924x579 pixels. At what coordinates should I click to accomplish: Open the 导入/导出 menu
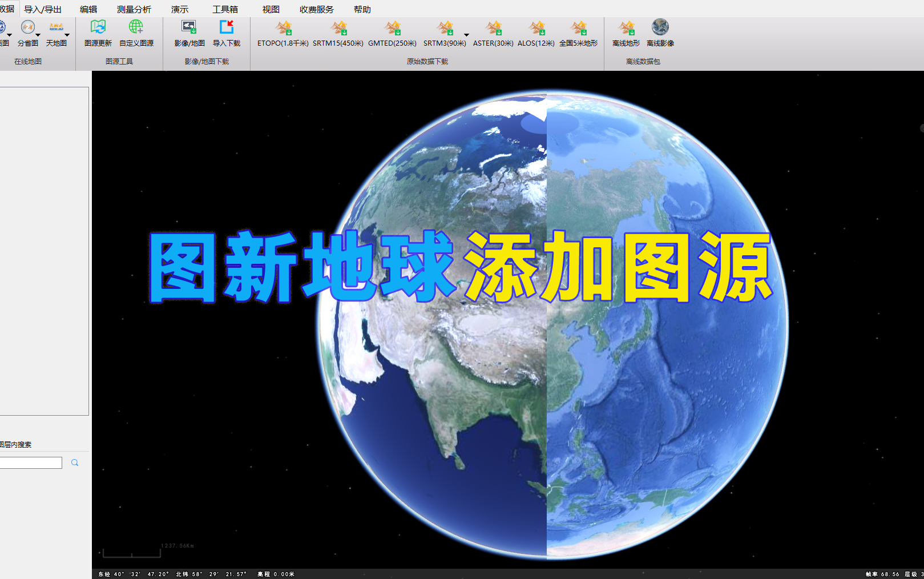tap(43, 9)
